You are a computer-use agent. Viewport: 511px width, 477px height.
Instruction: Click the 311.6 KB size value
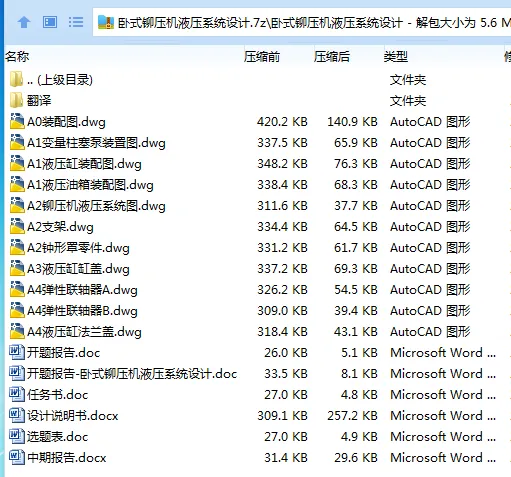pyautogui.click(x=282, y=206)
